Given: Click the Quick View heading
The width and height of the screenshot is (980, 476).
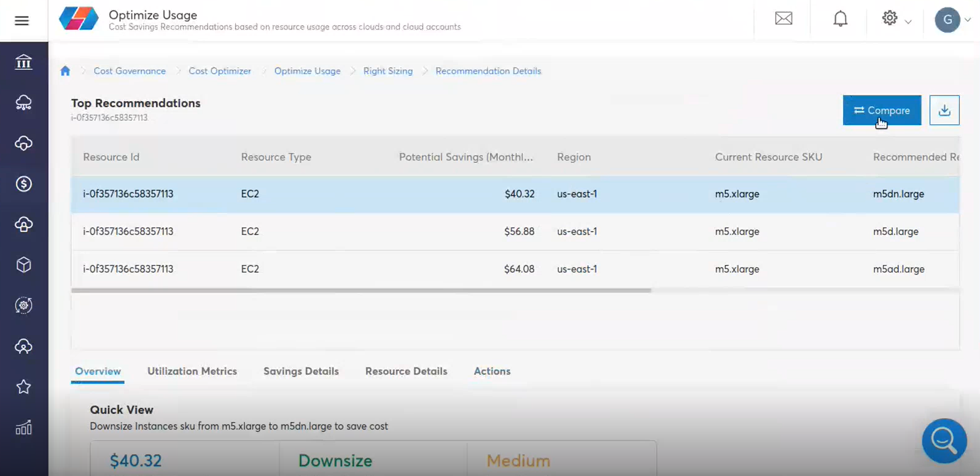Looking at the screenshot, I should 122,410.
